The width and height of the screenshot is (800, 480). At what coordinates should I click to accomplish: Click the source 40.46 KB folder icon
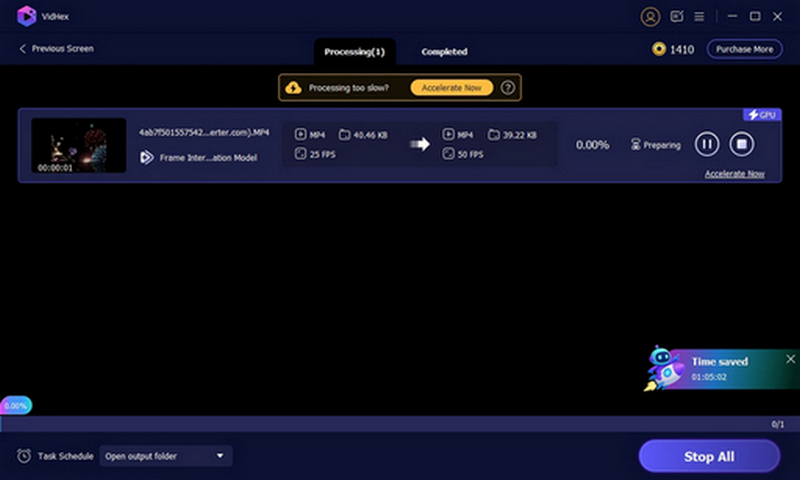click(x=344, y=135)
